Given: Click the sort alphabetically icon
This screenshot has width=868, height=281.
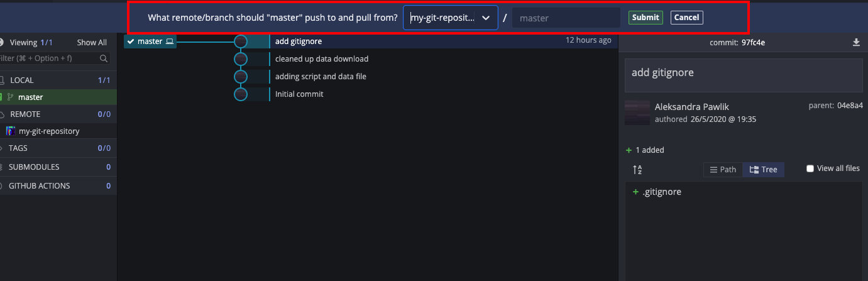Looking at the screenshot, I should click(637, 170).
